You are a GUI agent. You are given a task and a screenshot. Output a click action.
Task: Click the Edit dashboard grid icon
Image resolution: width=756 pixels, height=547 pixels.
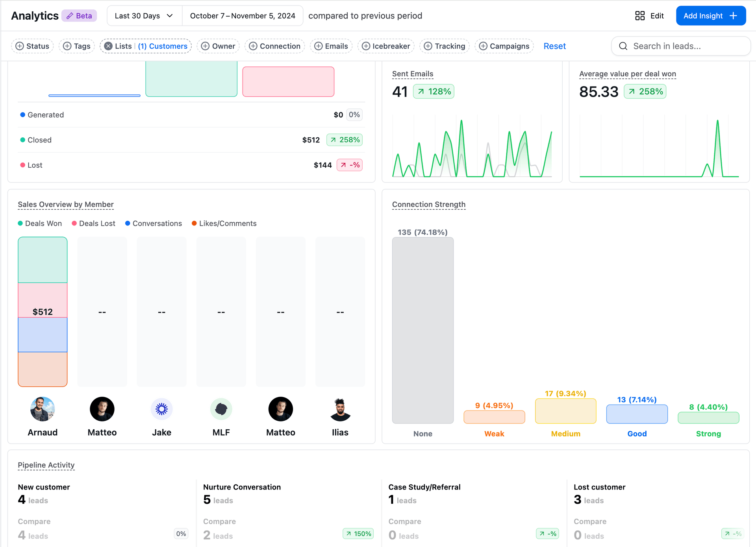(x=640, y=16)
